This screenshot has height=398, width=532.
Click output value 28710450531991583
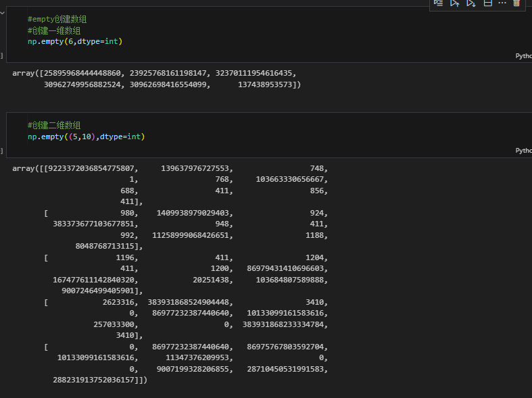click(x=285, y=369)
